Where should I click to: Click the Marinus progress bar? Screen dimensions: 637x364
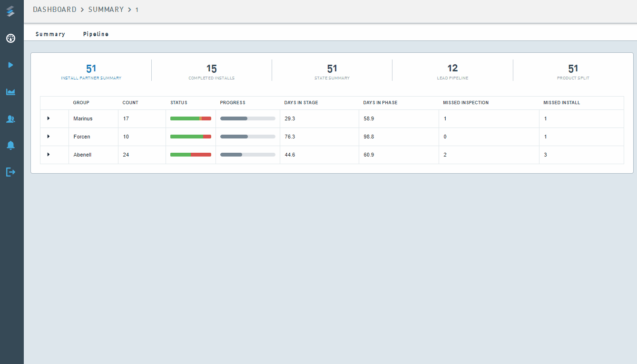(x=247, y=118)
